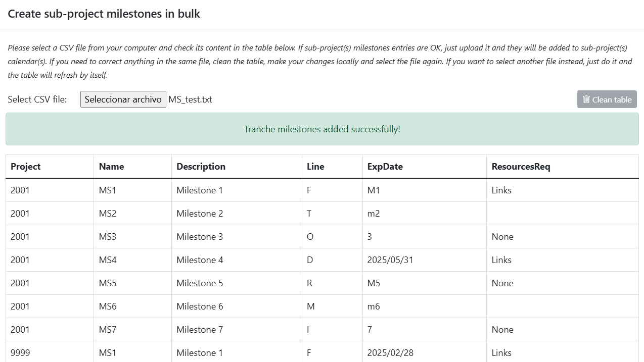Click the Line cell 'I' in MS7 row

[333, 330]
